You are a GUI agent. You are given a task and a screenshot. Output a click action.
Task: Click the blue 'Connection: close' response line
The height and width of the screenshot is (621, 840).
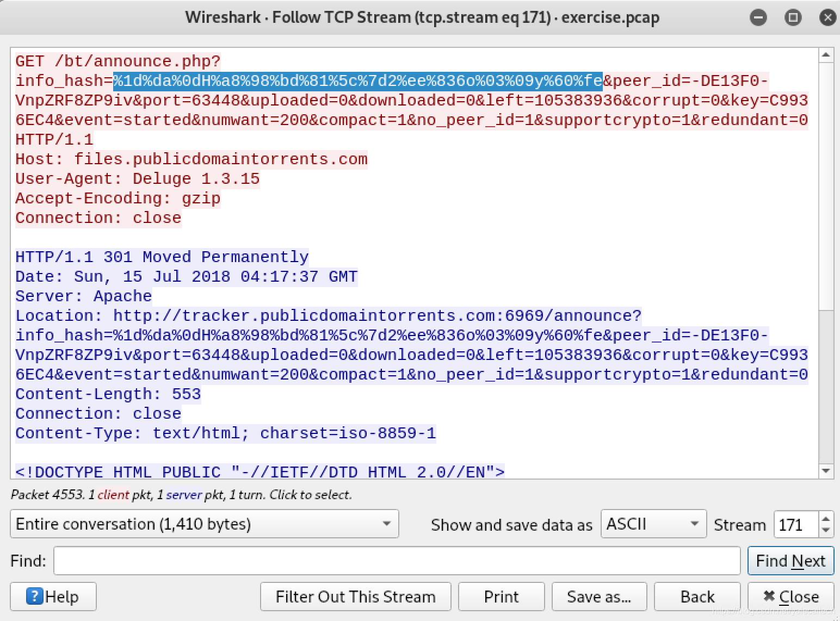[x=98, y=413]
